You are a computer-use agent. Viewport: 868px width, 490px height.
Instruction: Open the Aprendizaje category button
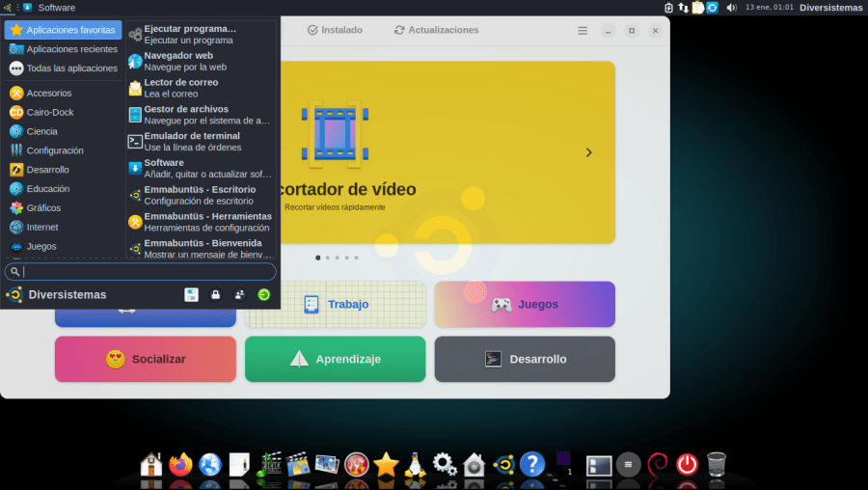[335, 359]
